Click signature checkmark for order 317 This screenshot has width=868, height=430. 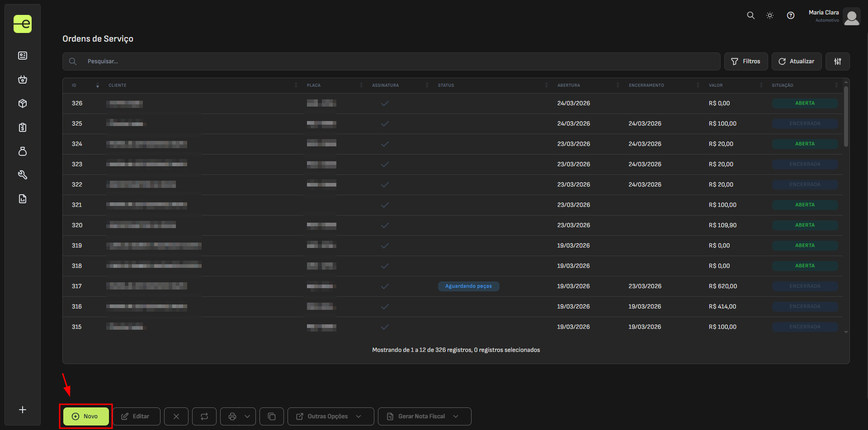385,286
